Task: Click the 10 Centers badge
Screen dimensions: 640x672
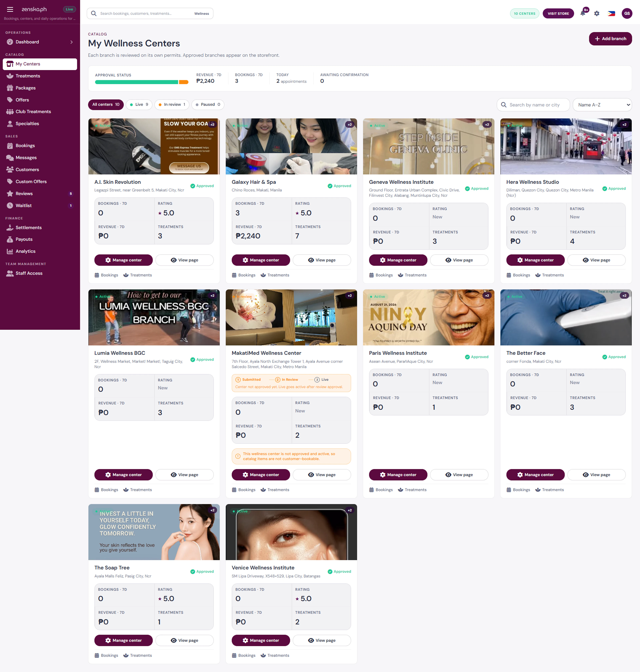Action: click(x=524, y=14)
